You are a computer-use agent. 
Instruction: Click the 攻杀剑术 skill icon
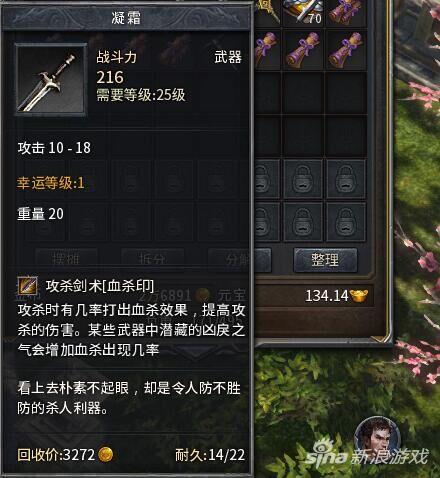27,286
